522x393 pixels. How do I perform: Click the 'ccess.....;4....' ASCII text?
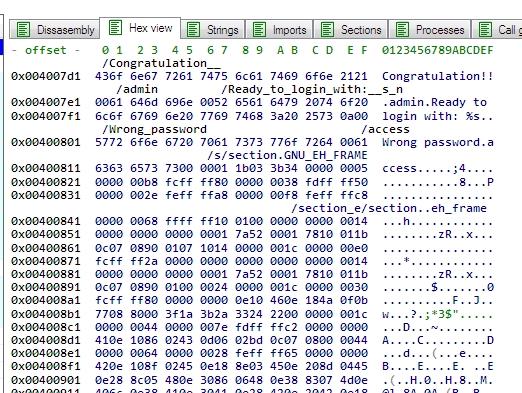[438, 168]
